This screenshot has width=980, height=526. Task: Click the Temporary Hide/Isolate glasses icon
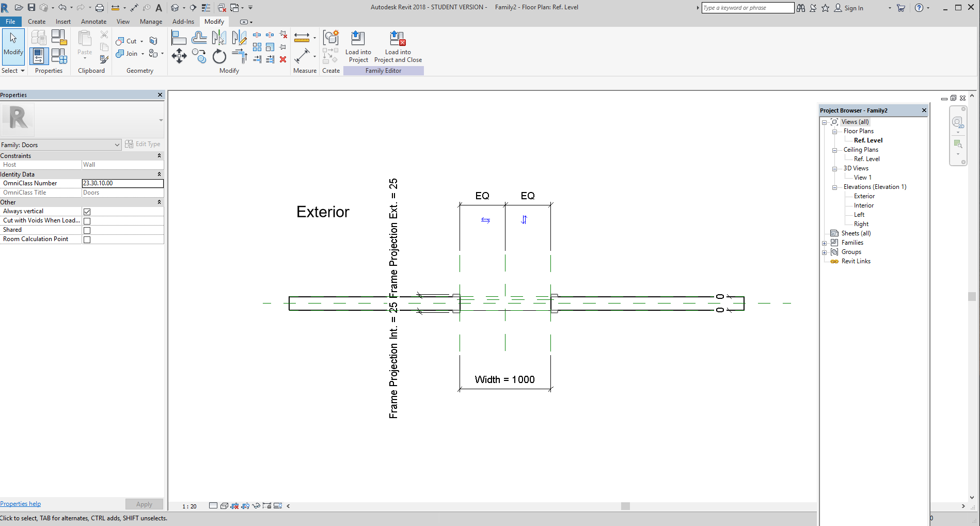(256, 506)
